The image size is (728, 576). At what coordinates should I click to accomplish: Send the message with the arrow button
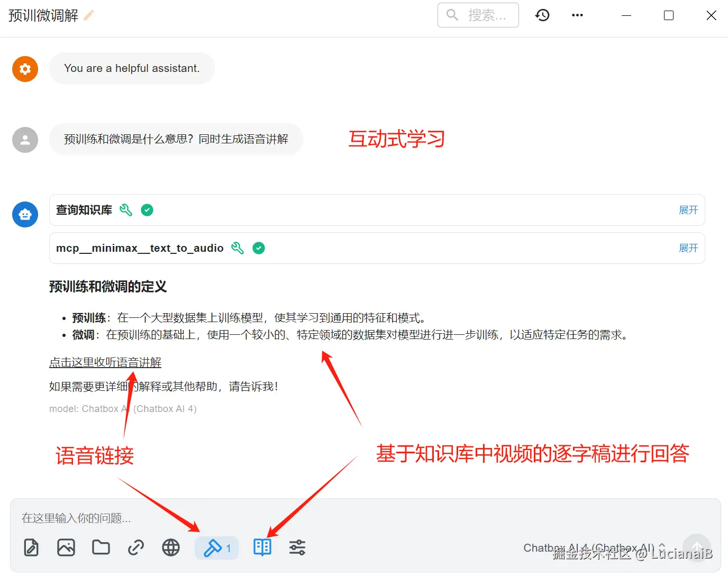pos(696,548)
